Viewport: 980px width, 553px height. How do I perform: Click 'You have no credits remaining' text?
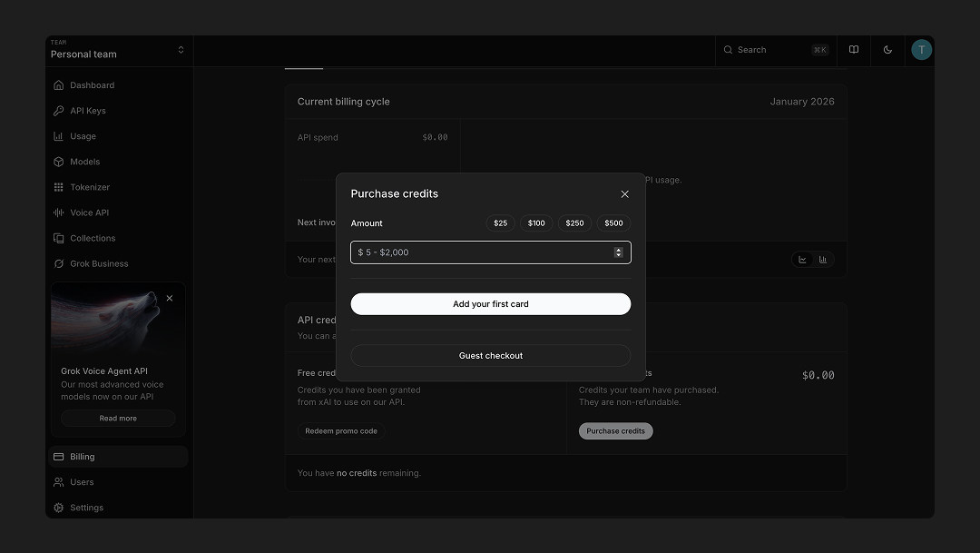[x=359, y=473]
